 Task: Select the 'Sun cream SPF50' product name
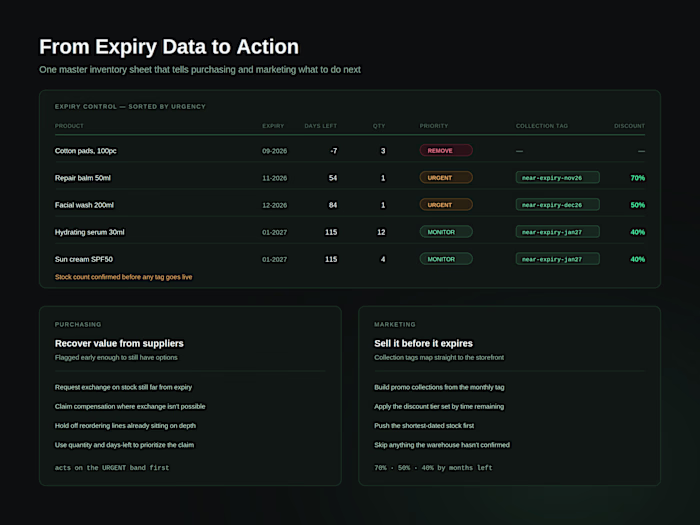(x=83, y=259)
